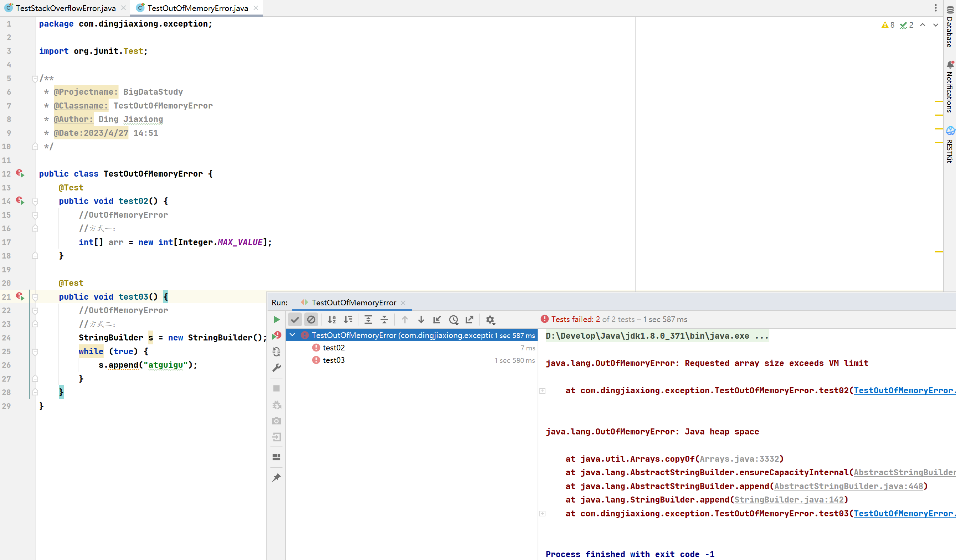This screenshot has width=956, height=560.
Task: Fold the comment block at line 22
Action: [35, 311]
